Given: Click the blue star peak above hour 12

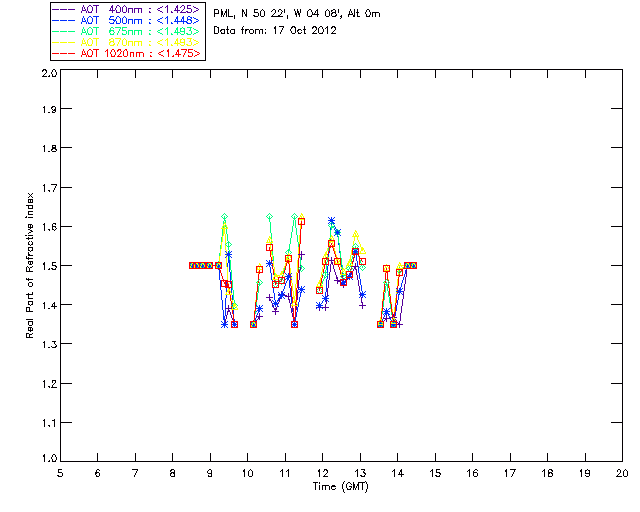Looking at the screenshot, I should pos(331,221).
